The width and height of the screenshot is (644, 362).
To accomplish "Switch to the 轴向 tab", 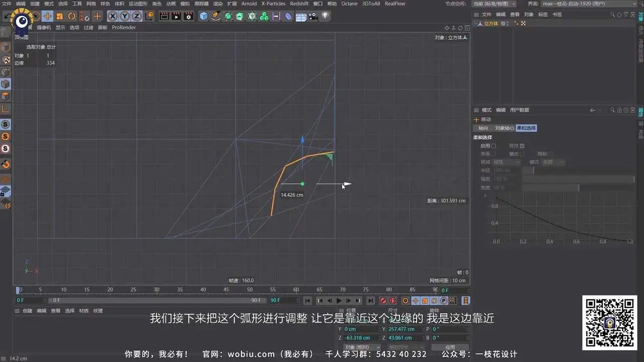I will coord(483,128).
